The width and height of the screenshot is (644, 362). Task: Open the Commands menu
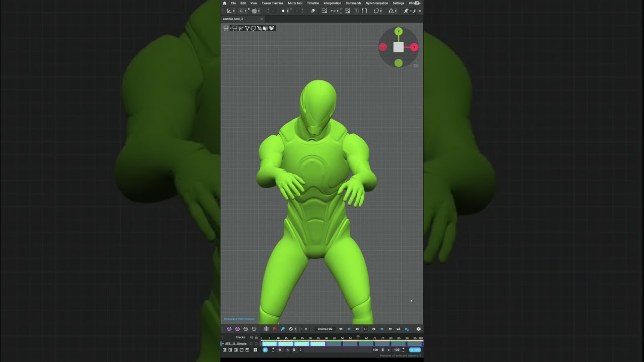pyautogui.click(x=353, y=3)
